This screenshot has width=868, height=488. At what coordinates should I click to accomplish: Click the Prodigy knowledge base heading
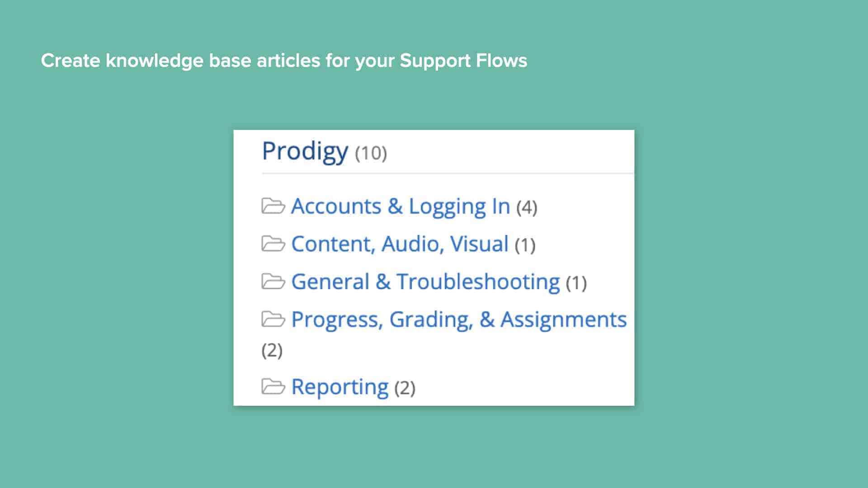305,151
